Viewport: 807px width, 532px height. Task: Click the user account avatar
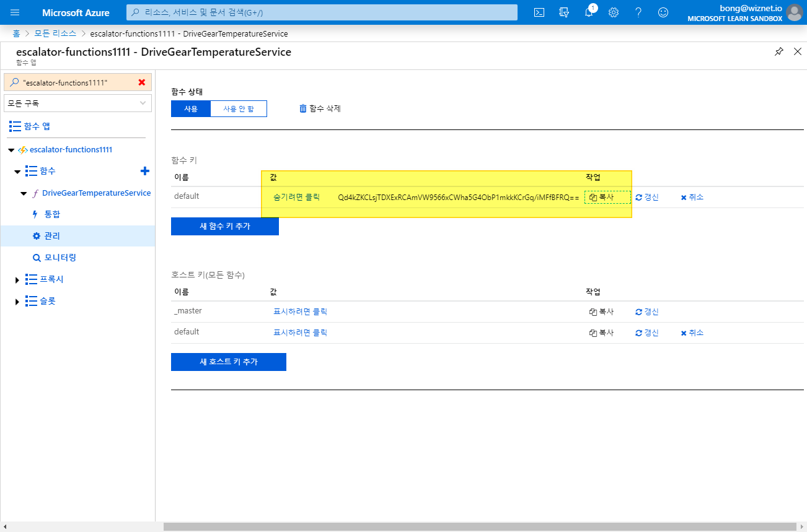tap(794, 12)
